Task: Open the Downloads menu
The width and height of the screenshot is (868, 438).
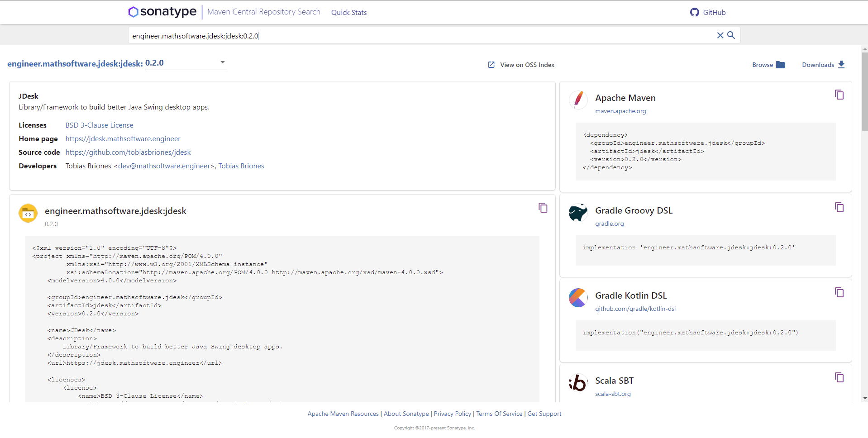Action: coord(818,65)
